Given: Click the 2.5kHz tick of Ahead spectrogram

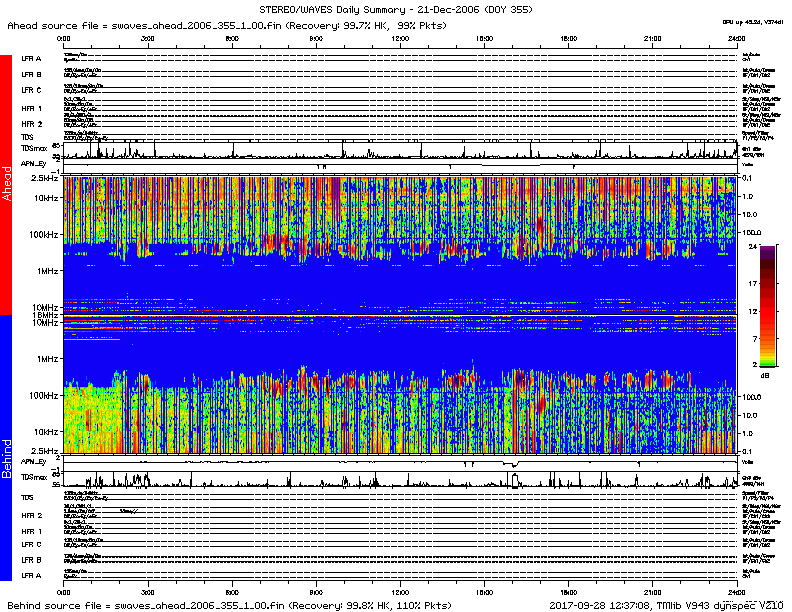Looking at the screenshot, I should (45, 178).
